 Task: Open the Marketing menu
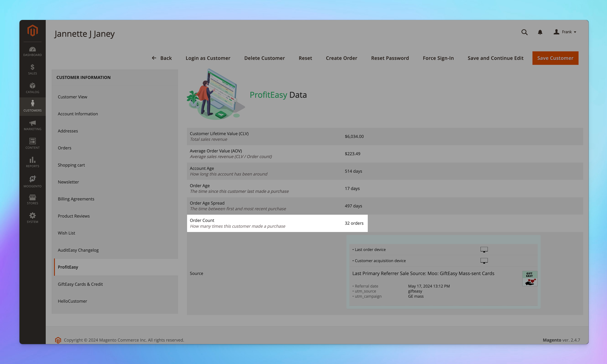tap(32, 125)
